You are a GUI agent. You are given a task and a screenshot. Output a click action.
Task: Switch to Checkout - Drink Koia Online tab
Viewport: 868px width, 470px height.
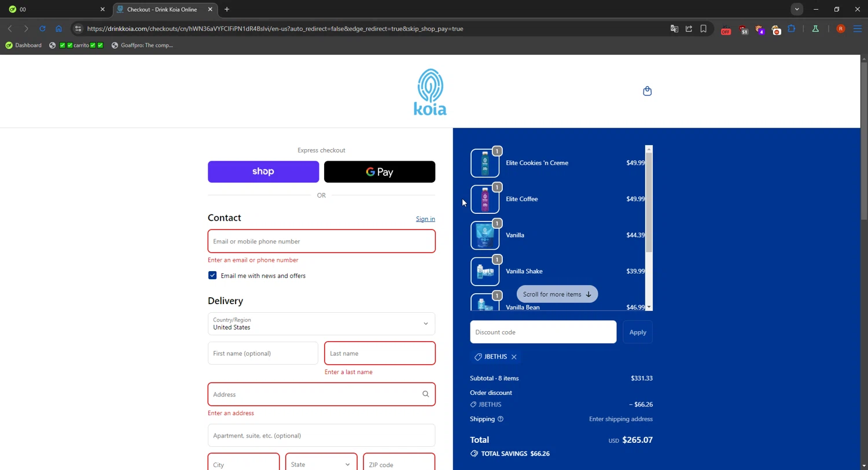pyautogui.click(x=165, y=9)
